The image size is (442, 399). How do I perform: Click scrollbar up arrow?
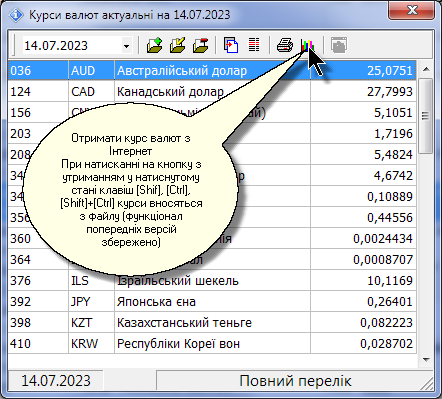426,69
